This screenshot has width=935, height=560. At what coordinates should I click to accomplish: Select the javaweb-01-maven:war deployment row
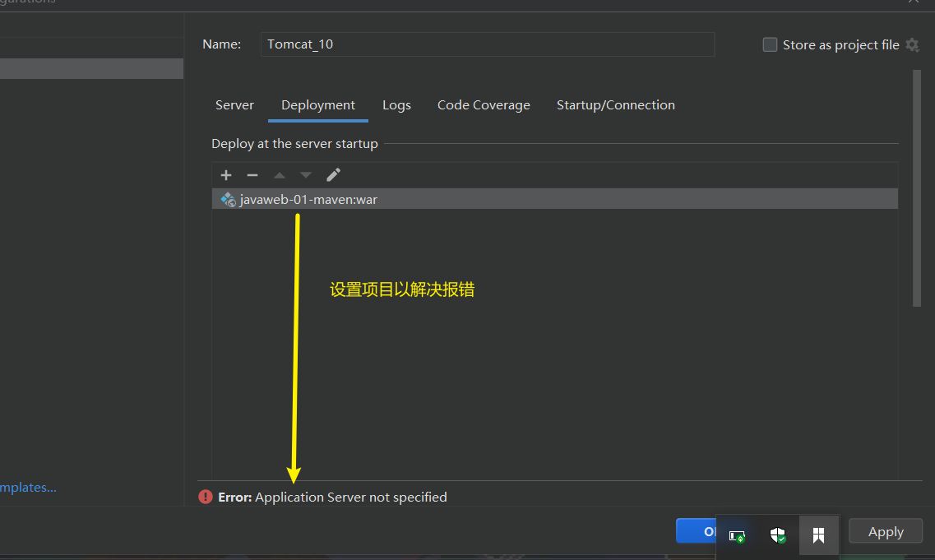(x=554, y=199)
